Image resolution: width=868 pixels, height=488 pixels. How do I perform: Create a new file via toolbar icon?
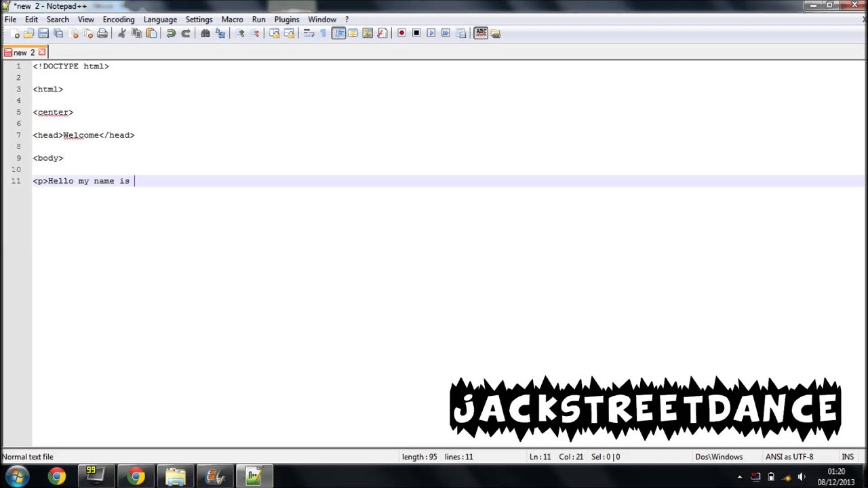point(14,33)
